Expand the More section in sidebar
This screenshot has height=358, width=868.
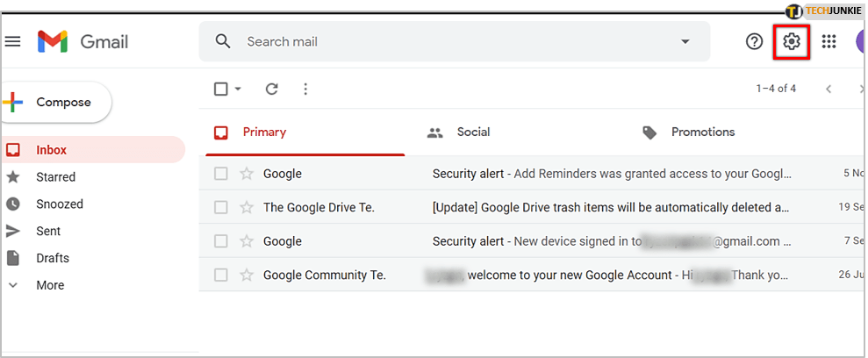tap(49, 285)
